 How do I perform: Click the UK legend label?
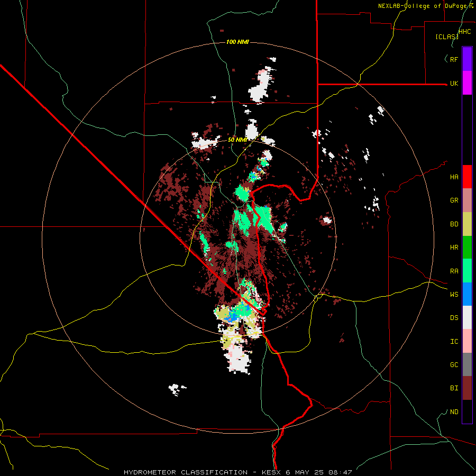[x=454, y=83]
